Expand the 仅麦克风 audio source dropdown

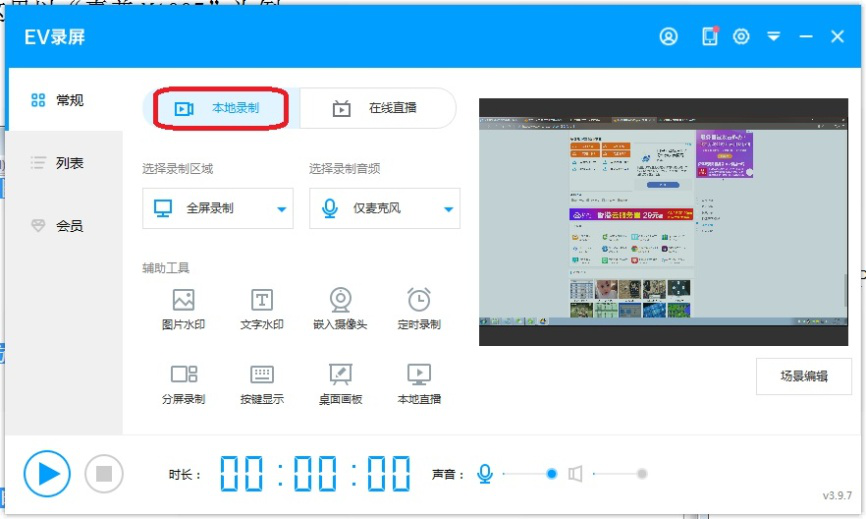384,209
